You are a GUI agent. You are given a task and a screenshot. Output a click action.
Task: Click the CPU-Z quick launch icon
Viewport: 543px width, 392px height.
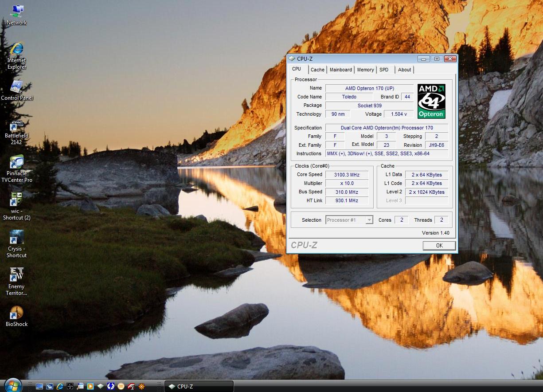coord(101,386)
